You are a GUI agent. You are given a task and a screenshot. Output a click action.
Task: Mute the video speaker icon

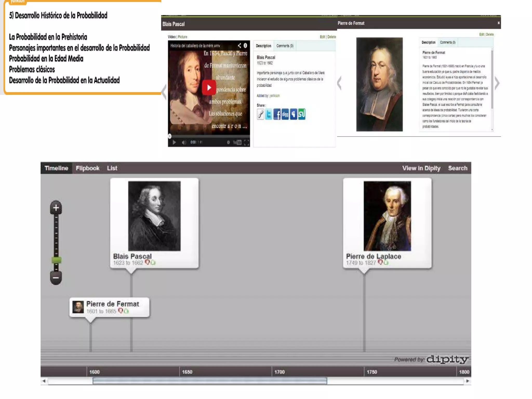(184, 142)
